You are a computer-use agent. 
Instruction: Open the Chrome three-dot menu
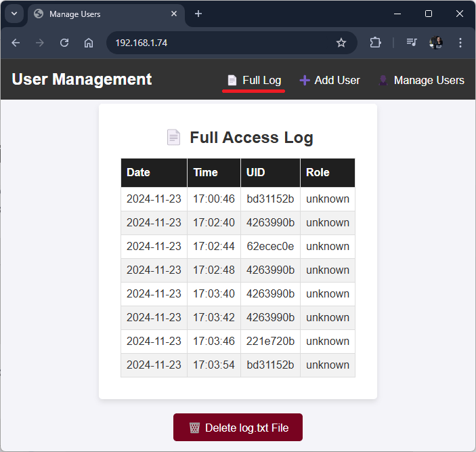[x=460, y=43]
